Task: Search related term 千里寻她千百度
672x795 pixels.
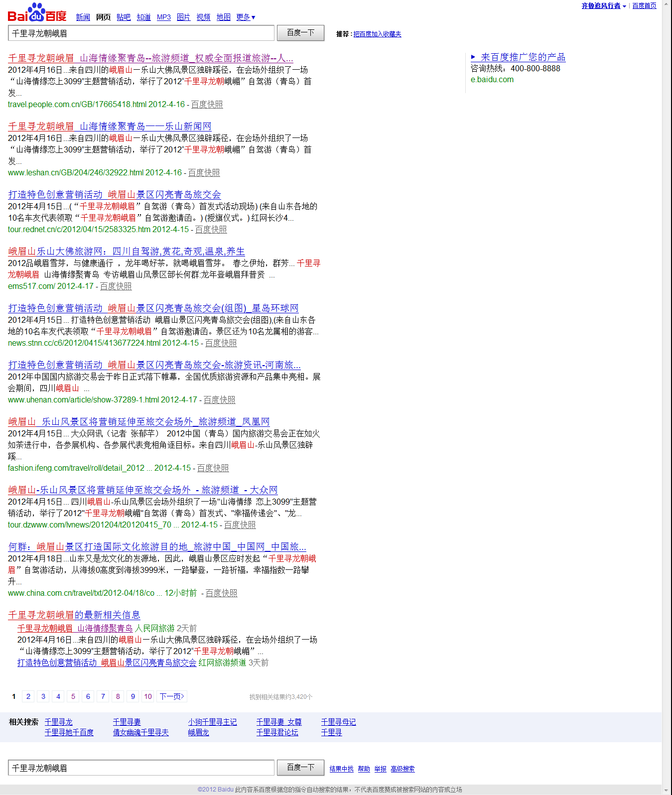Action: tap(69, 733)
